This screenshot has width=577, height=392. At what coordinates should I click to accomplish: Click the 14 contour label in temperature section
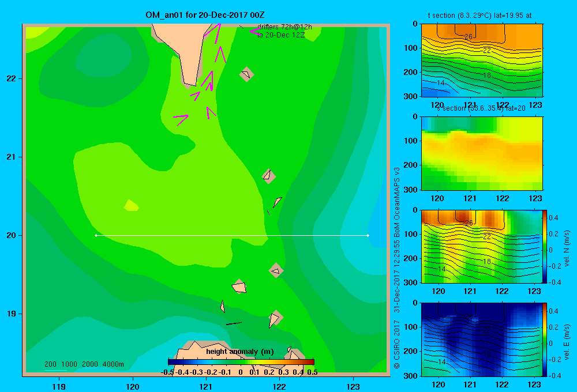pos(441,83)
